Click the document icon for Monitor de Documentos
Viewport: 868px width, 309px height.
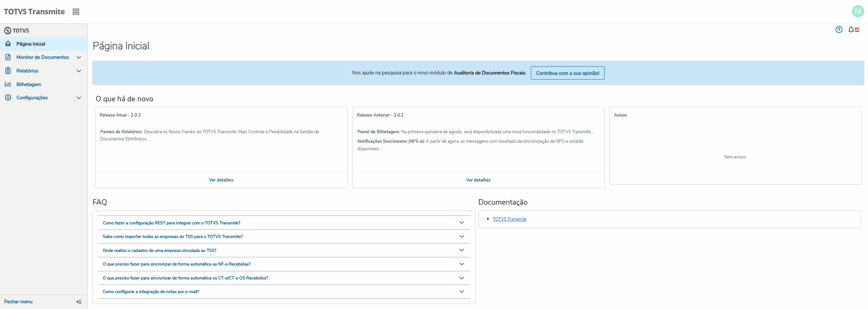(8, 57)
